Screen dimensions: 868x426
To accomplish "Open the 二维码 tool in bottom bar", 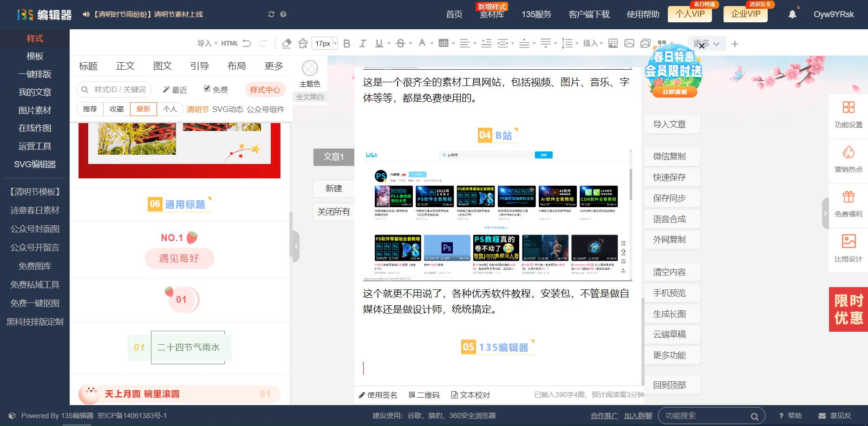I will tap(424, 394).
